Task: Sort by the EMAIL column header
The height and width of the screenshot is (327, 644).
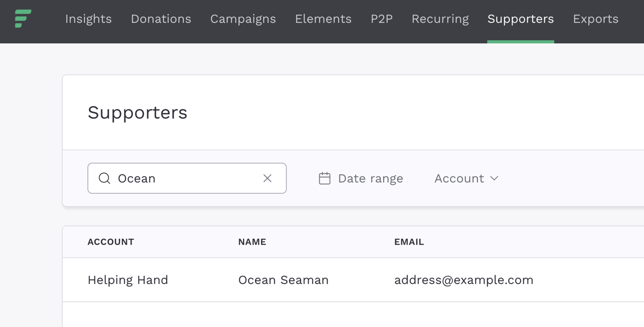Action: click(x=409, y=242)
